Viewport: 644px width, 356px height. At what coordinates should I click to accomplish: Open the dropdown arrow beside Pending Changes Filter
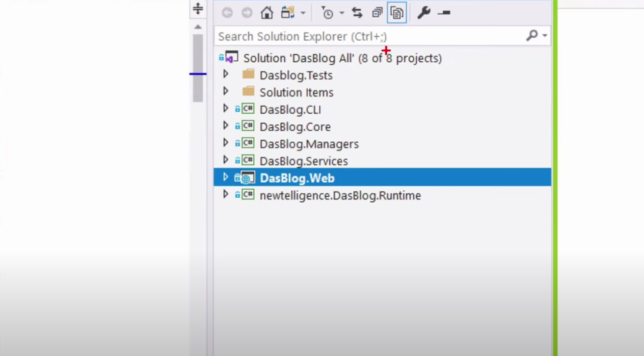(341, 13)
